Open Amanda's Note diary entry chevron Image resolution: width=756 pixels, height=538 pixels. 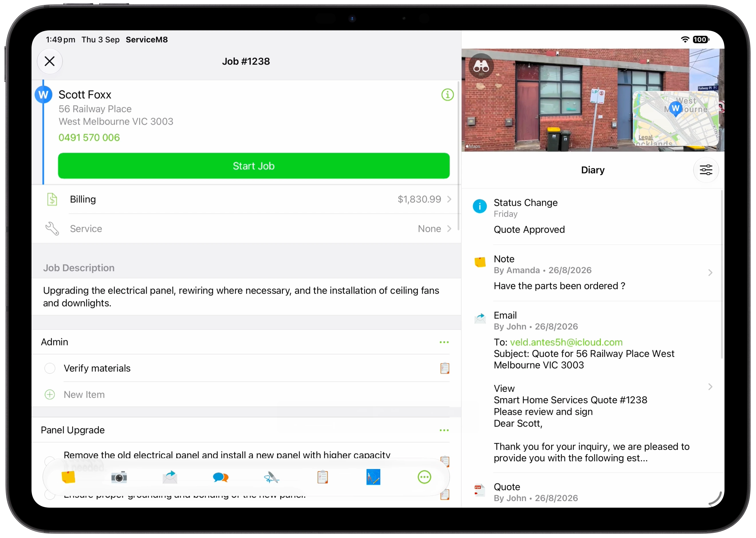(x=710, y=273)
